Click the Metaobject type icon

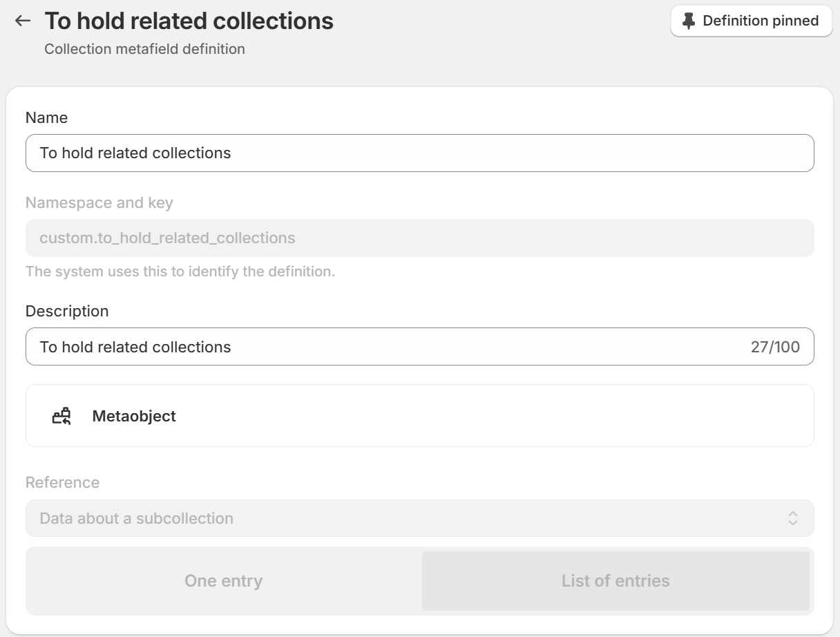[x=61, y=416]
